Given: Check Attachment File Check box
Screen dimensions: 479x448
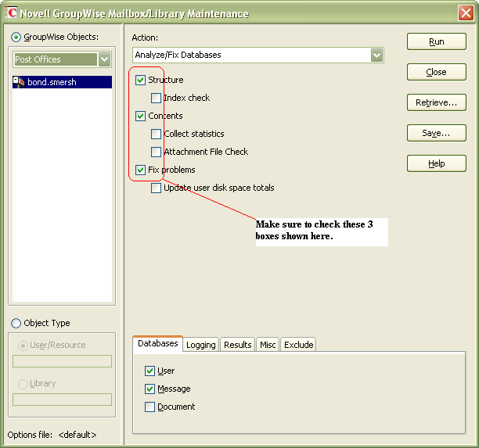Looking at the screenshot, I should [x=156, y=152].
